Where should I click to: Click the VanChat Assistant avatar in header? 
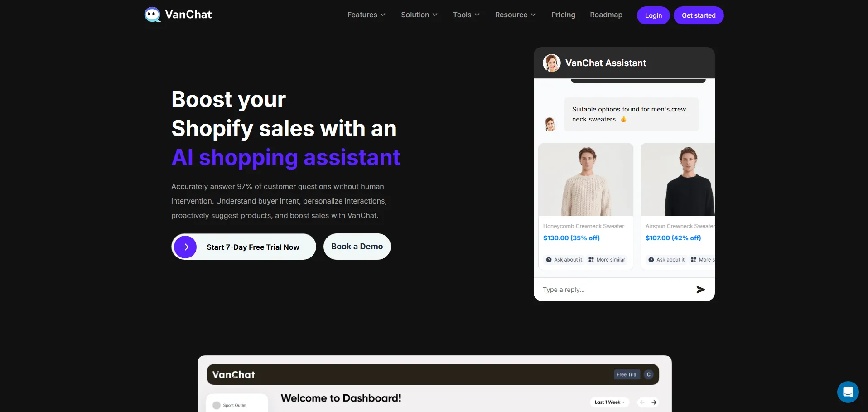coord(552,63)
